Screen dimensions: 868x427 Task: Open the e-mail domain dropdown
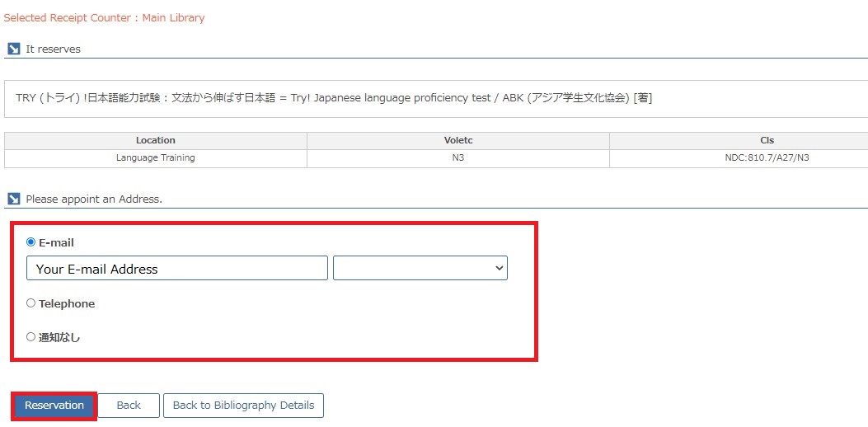(420, 268)
